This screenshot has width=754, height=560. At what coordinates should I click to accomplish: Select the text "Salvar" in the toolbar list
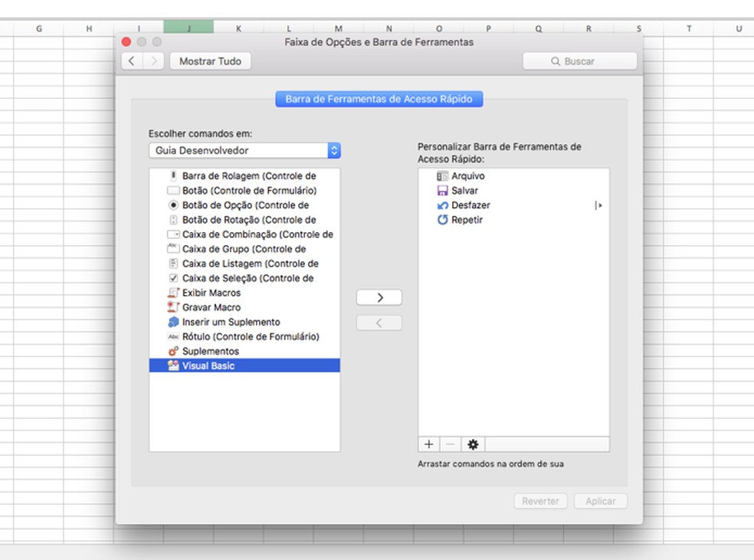pos(464,191)
